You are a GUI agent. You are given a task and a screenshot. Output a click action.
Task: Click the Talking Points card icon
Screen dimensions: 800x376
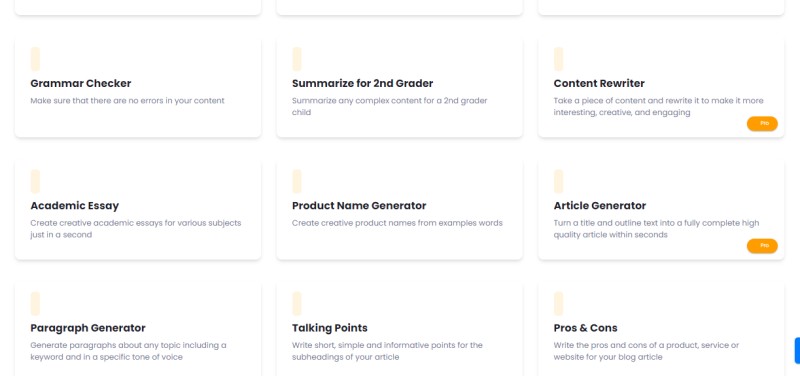[297, 304]
